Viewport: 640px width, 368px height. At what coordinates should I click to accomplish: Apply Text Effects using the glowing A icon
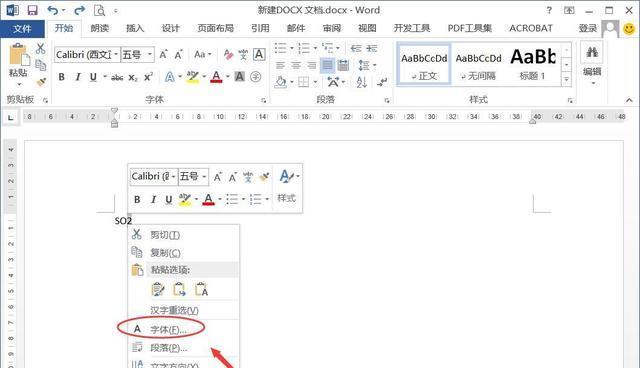[169, 77]
